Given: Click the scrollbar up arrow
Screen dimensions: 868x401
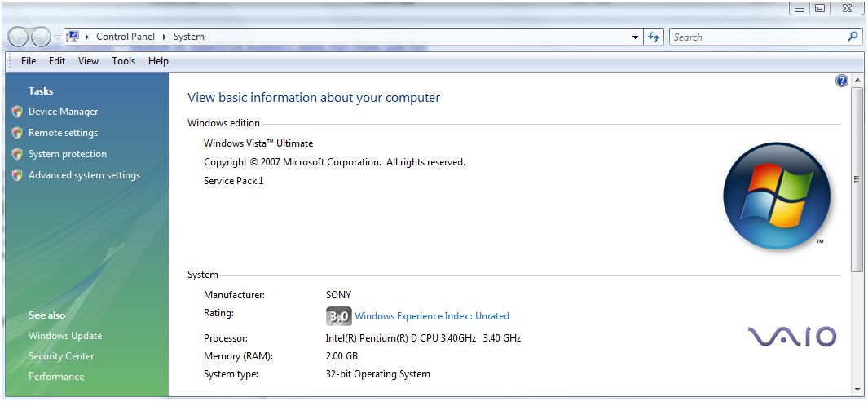Looking at the screenshot, I should tap(857, 81).
